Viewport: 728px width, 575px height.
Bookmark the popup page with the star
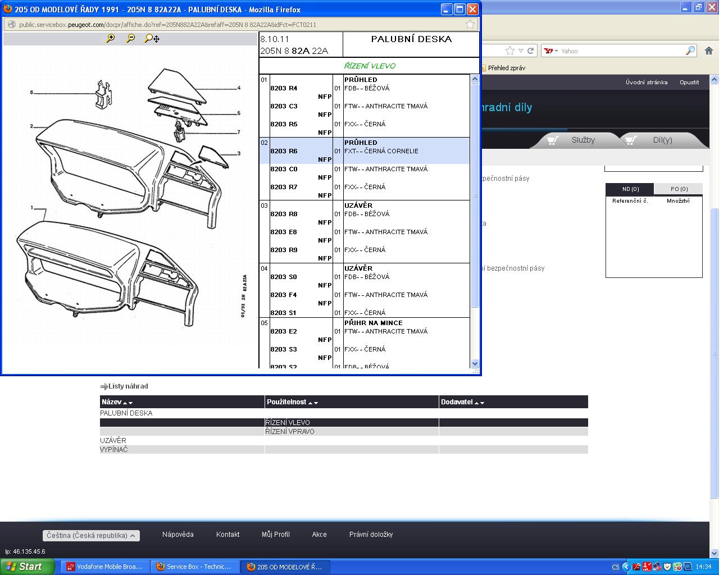pos(470,25)
